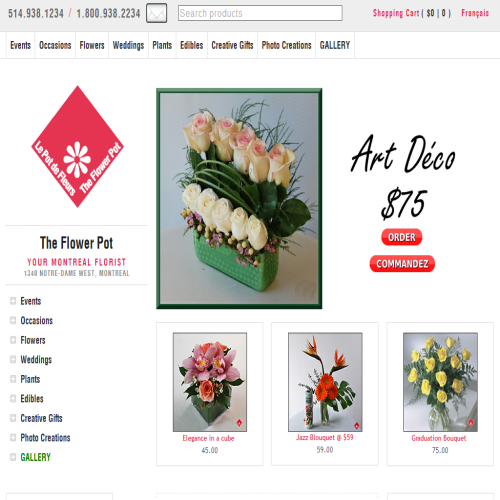This screenshot has height=500, width=500.
Task: Click the red COMMANDEZ button
Action: 402,264
